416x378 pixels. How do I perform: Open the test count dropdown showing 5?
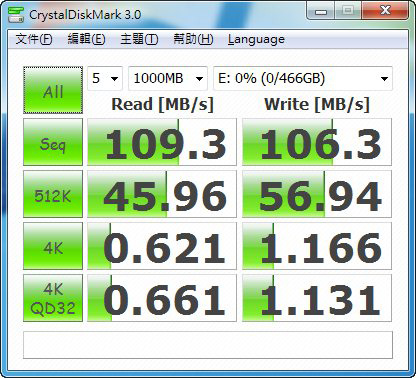click(105, 79)
